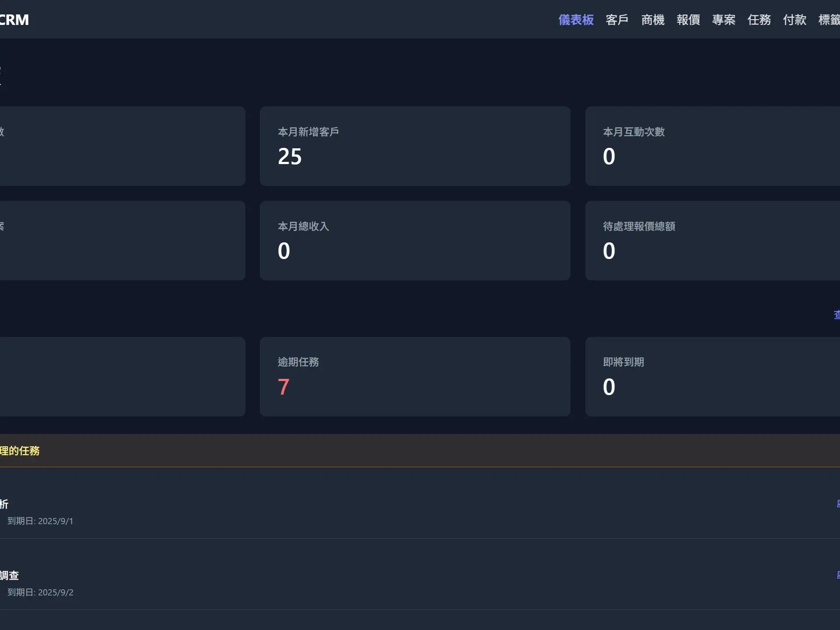
Task: Select the 本月總收入 revenue card
Action: 415,240
